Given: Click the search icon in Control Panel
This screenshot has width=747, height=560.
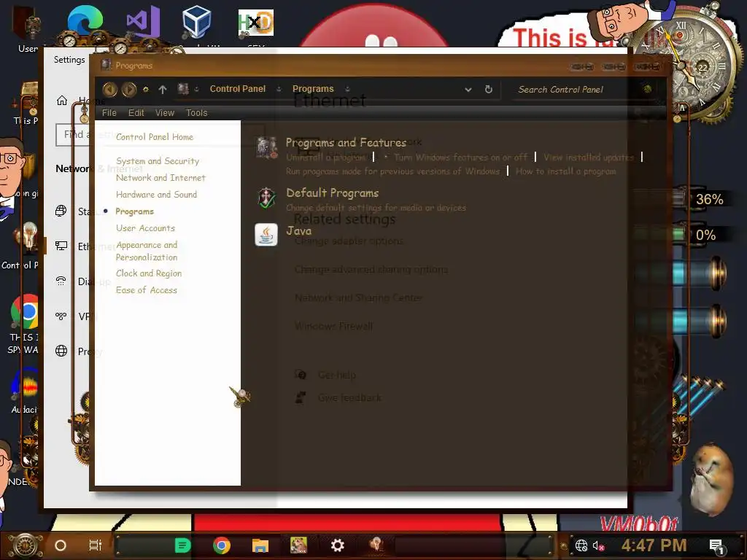Looking at the screenshot, I should click(x=647, y=89).
